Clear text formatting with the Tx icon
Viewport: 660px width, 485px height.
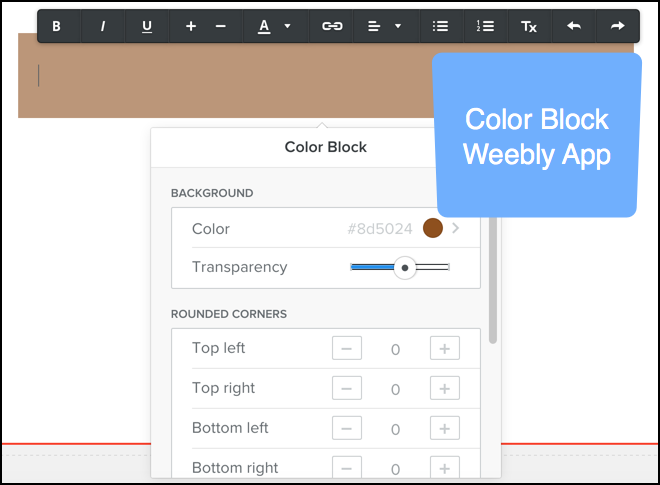(x=529, y=26)
